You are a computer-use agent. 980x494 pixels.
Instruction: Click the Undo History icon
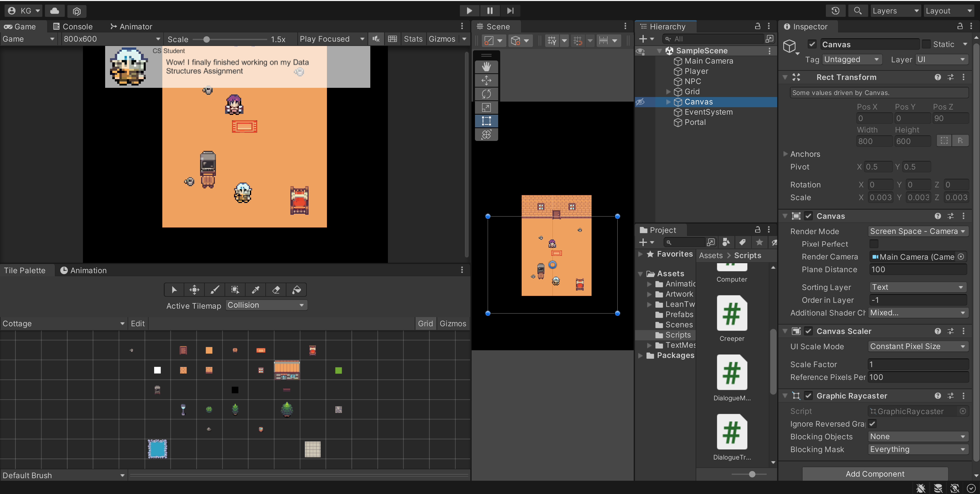835,11
